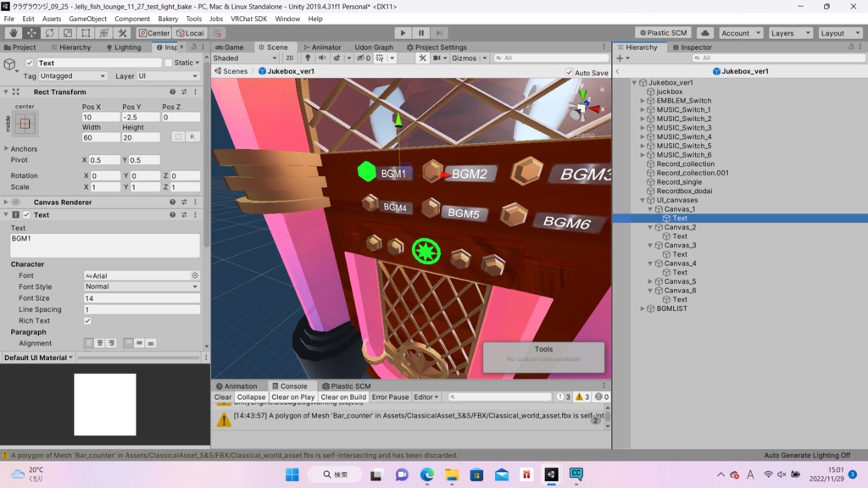Open the Shaded draw mode dropdown
Screen dimensions: 868x488
(247, 58)
